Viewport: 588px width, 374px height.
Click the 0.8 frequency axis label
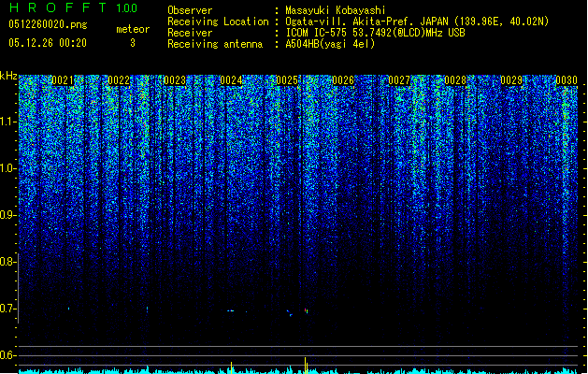click(8, 262)
